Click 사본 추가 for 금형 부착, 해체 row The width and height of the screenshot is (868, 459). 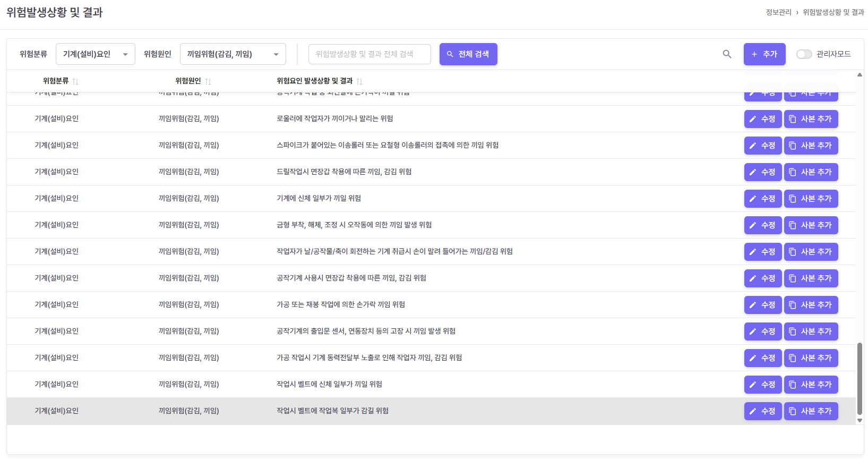pyautogui.click(x=811, y=225)
